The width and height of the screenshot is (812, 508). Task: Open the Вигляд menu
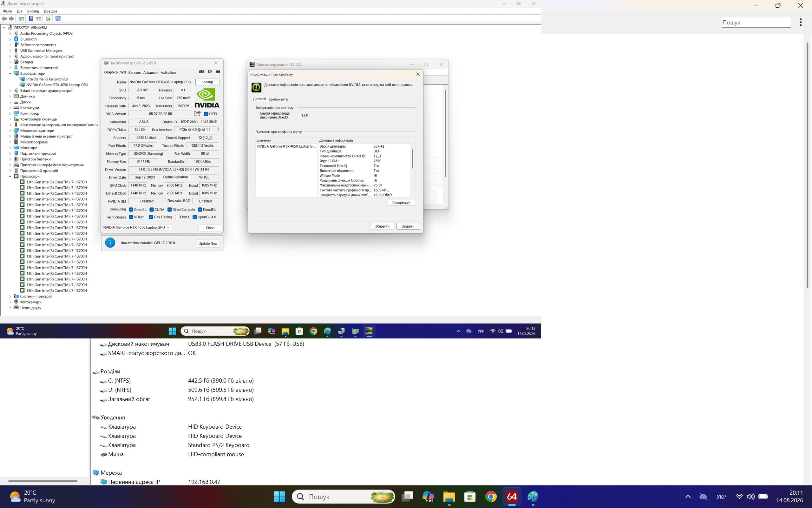33,11
